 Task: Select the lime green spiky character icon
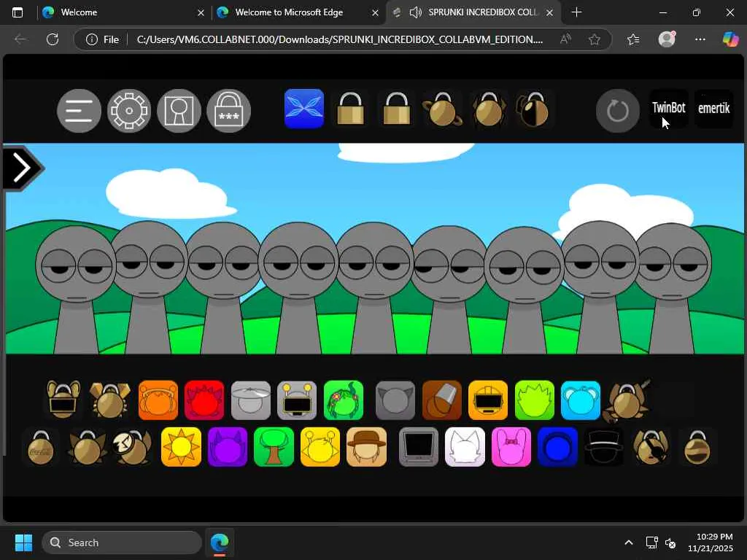(535, 400)
